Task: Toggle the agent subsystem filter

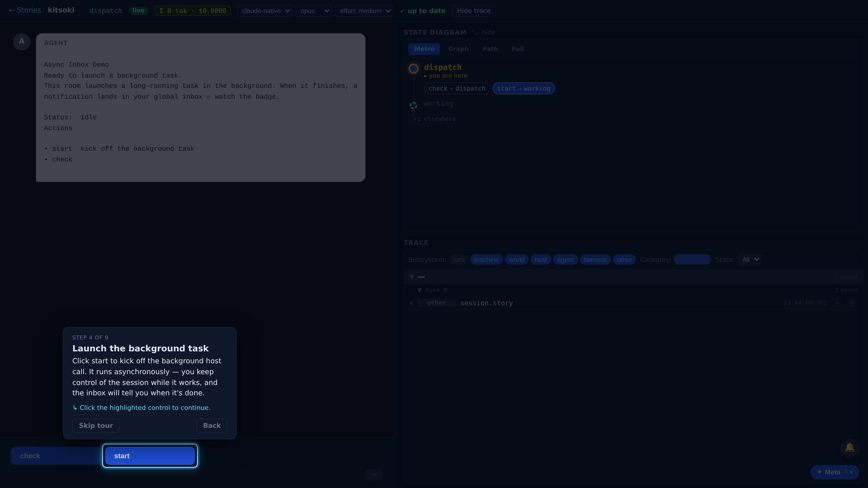Action: tap(565, 260)
